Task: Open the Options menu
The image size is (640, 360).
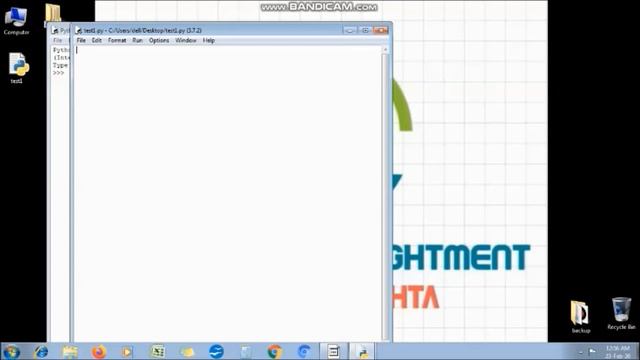Action: [159, 40]
